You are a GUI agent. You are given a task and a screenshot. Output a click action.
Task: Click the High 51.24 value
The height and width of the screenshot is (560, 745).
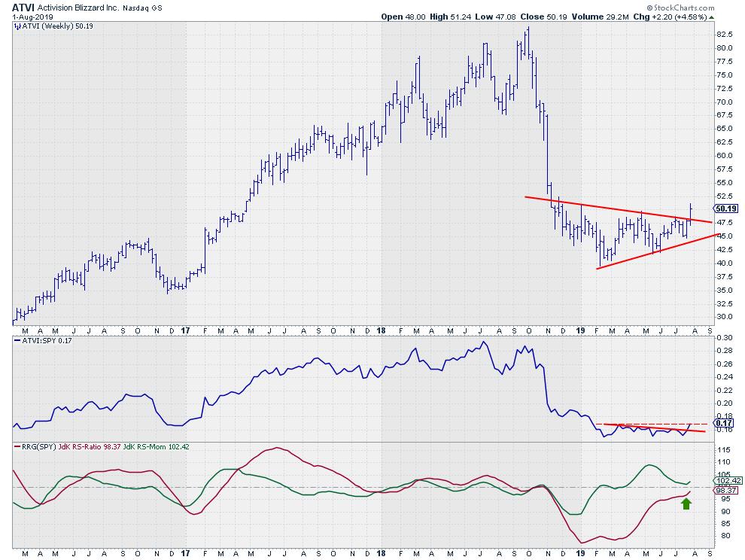tap(451, 17)
